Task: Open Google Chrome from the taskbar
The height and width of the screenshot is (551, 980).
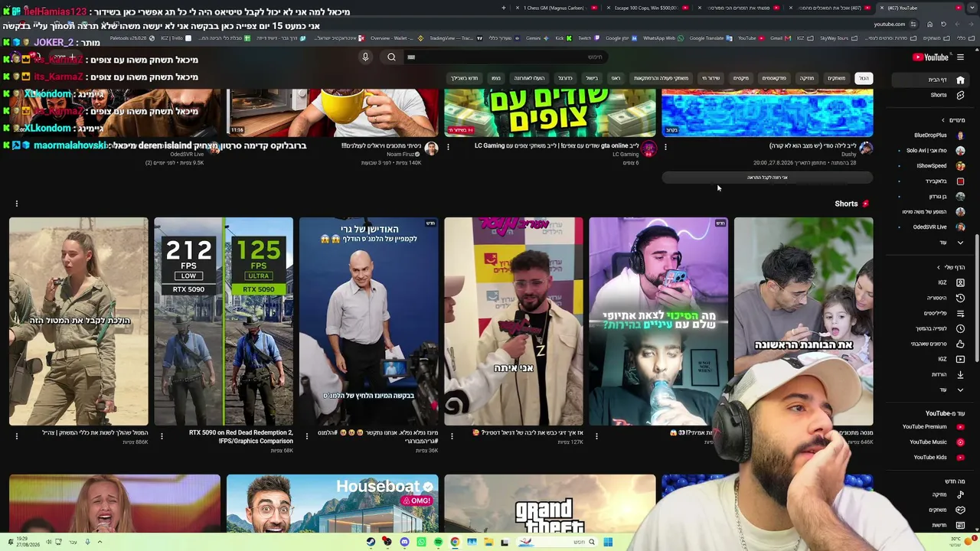Action: pyautogui.click(x=455, y=543)
